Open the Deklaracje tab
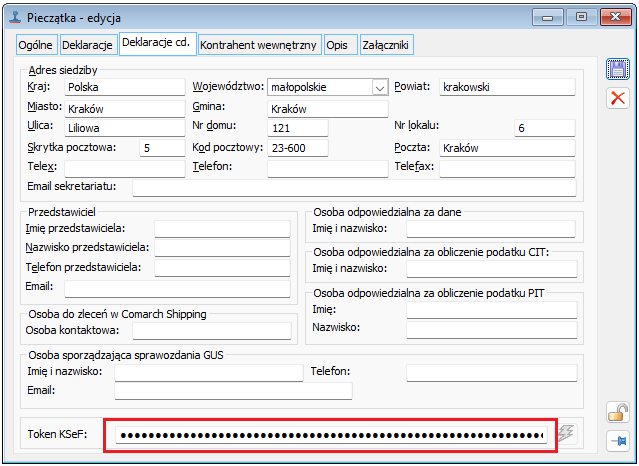This screenshot has height=466, width=639. (87, 45)
